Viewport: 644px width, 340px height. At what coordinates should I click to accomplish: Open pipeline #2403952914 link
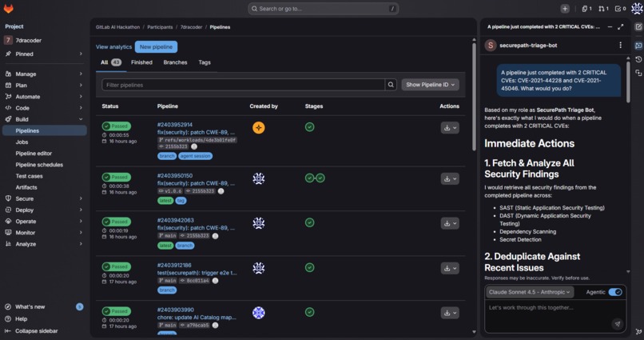(x=174, y=125)
